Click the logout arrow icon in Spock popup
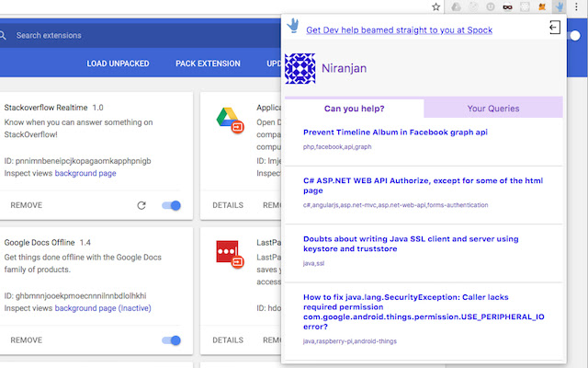 pyautogui.click(x=555, y=28)
